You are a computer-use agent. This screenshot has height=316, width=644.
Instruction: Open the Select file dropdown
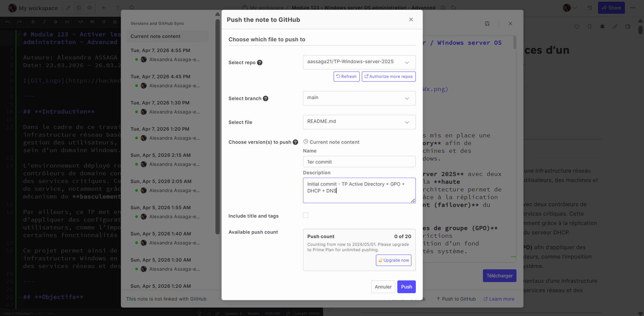tap(359, 122)
